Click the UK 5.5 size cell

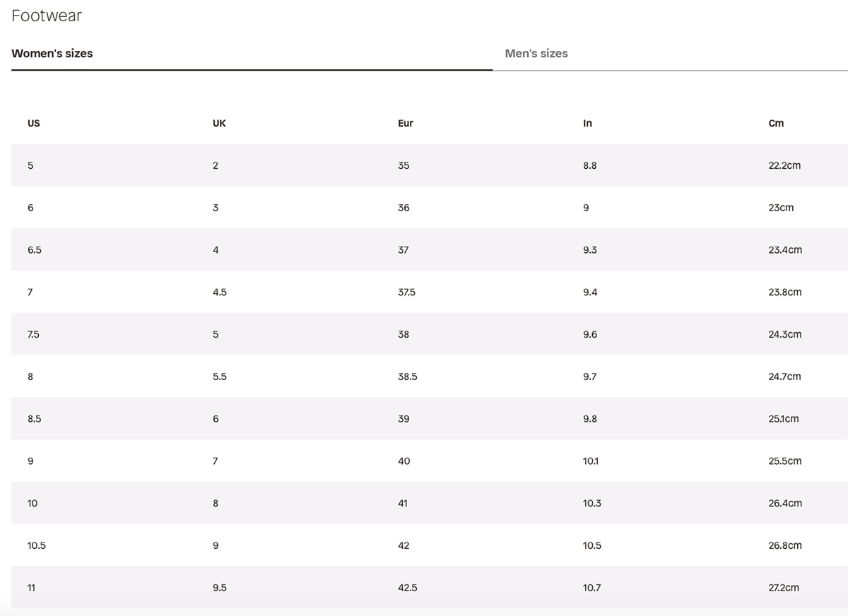pos(220,377)
